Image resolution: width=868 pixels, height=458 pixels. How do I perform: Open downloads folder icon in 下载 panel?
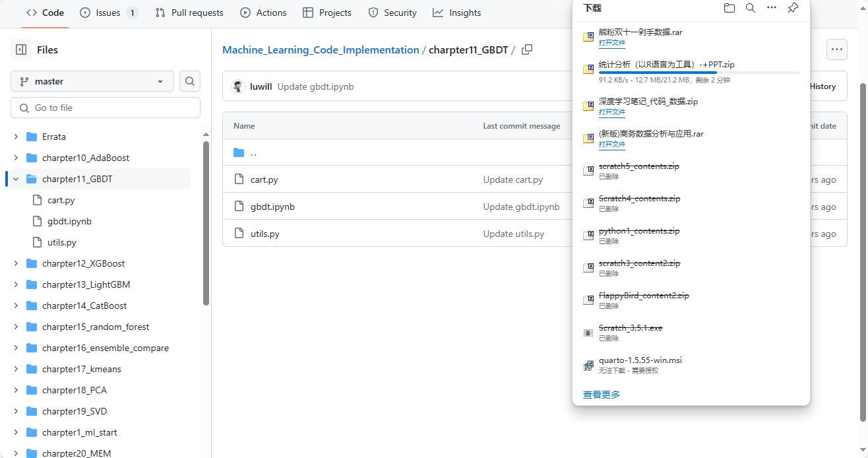(729, 8)
